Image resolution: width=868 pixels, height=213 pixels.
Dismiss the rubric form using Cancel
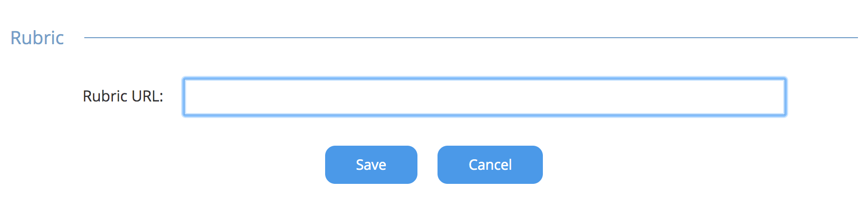coord(490,165)
